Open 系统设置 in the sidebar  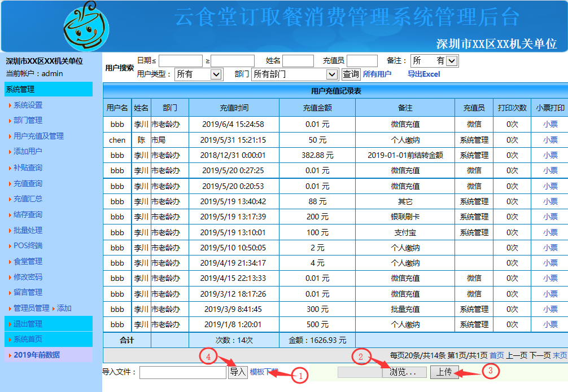click(28, 105)
